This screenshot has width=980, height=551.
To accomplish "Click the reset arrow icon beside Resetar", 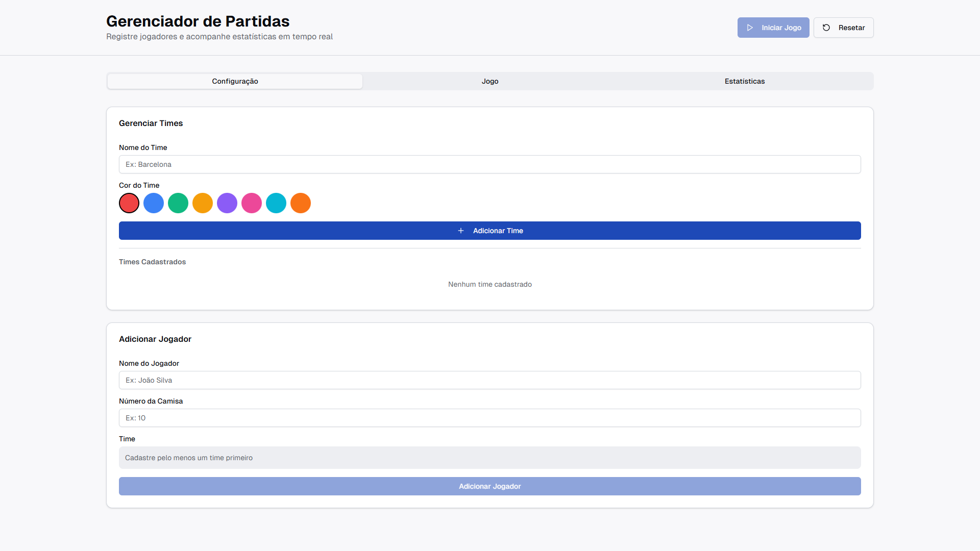I will 826,28.
